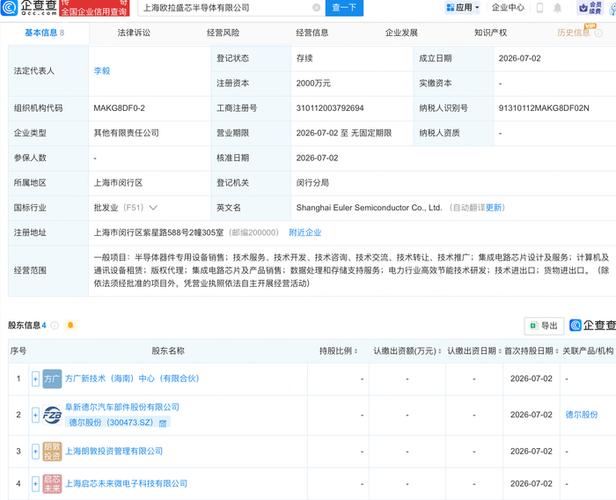This screenshot has width=616, height=500.
Task: Click 上海启芯未来 logo thumbnail
Action: [x=52, y=484]
